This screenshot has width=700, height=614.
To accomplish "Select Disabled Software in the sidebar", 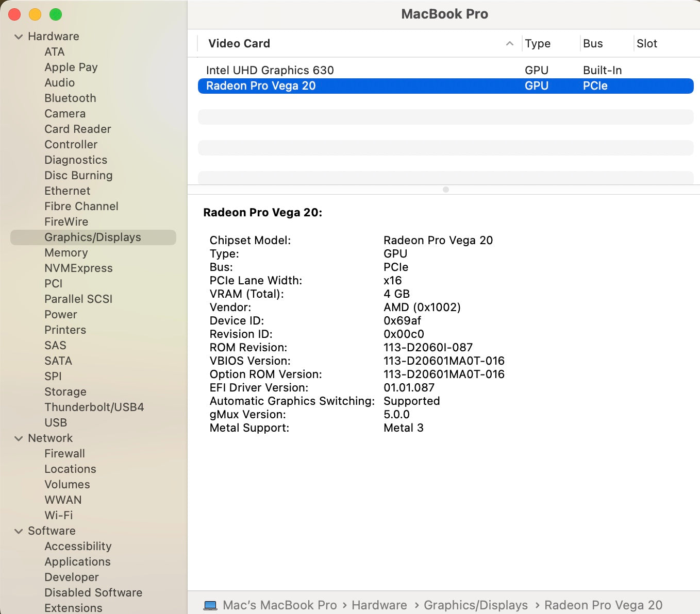I will pos(93,592).
